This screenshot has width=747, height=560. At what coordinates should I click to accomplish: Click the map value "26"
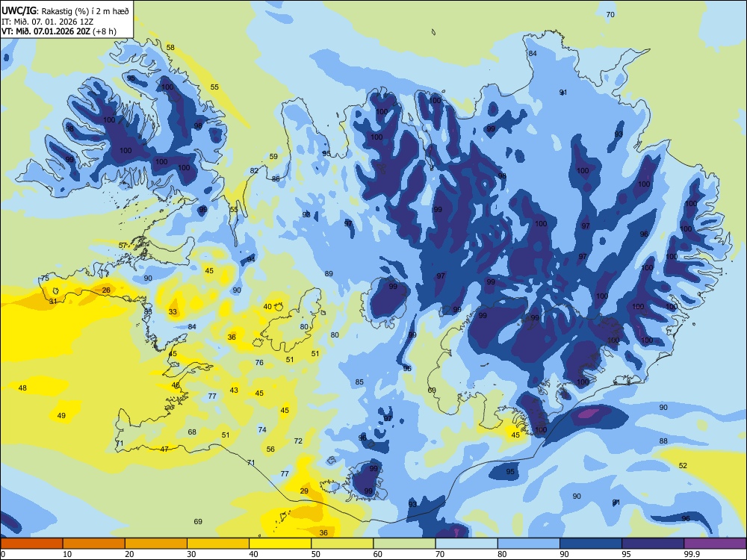coord(106,290)
